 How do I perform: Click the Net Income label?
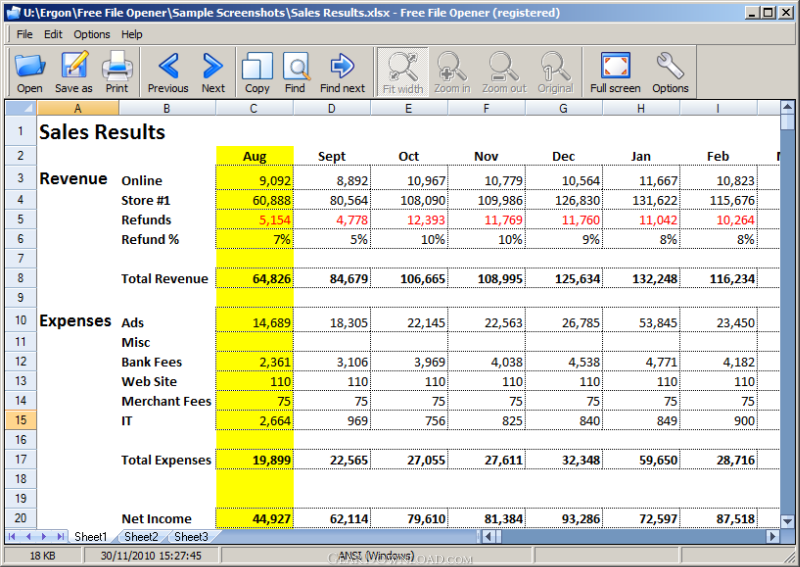[x=157, y=519]
